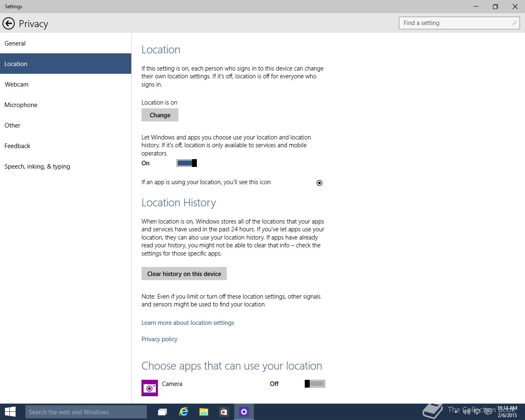Screen dimensions: 525x420
Task: Click the taskbar clock showing 11:14 AM
Action: click(507, 412)
